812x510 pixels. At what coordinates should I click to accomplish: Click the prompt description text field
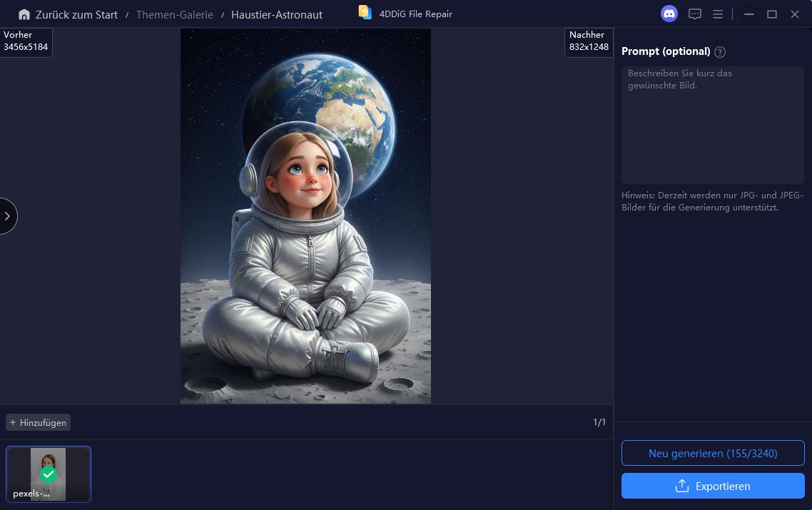712,125
